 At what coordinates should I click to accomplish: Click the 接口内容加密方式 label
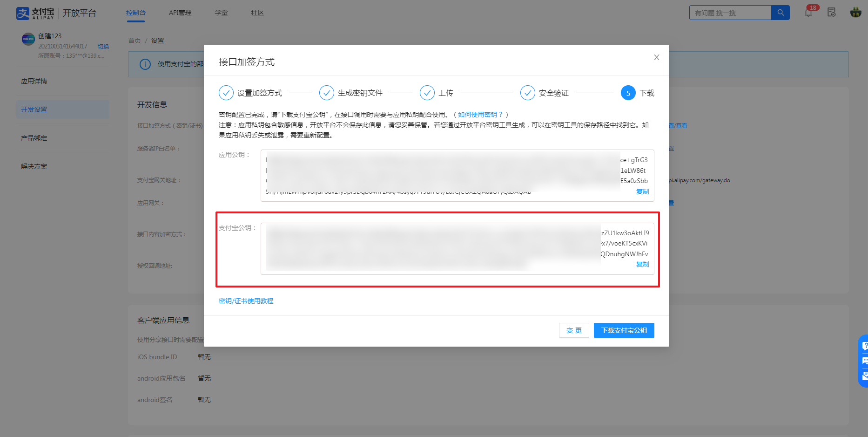click(161, 234)
